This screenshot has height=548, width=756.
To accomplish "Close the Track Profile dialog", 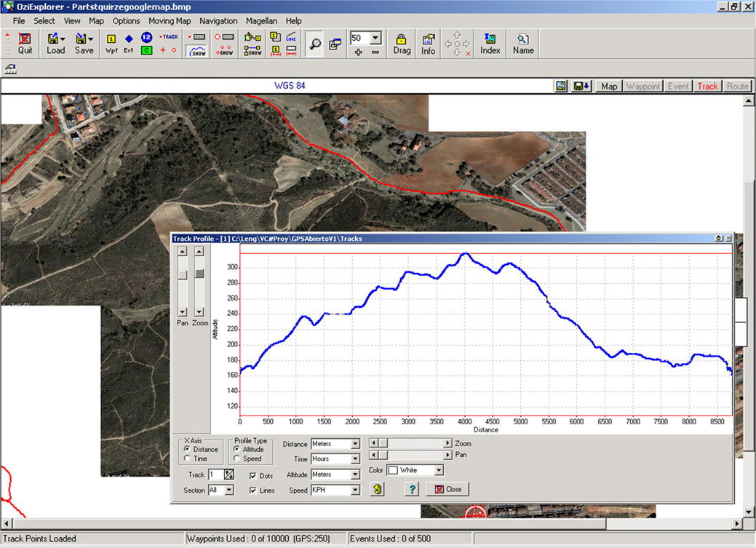I will pos(448,489).
